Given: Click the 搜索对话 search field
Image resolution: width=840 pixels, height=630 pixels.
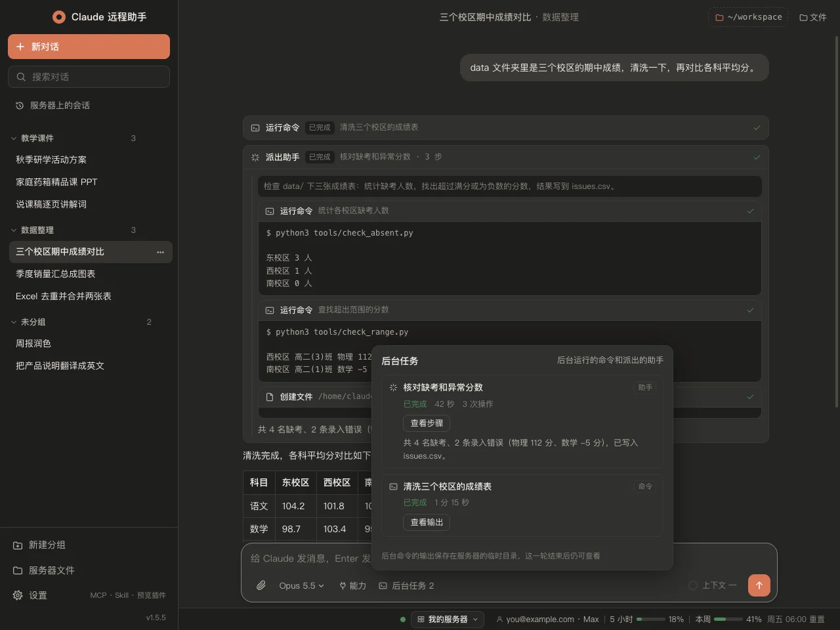Looking at the screenshot, I should tap(89, 77).
